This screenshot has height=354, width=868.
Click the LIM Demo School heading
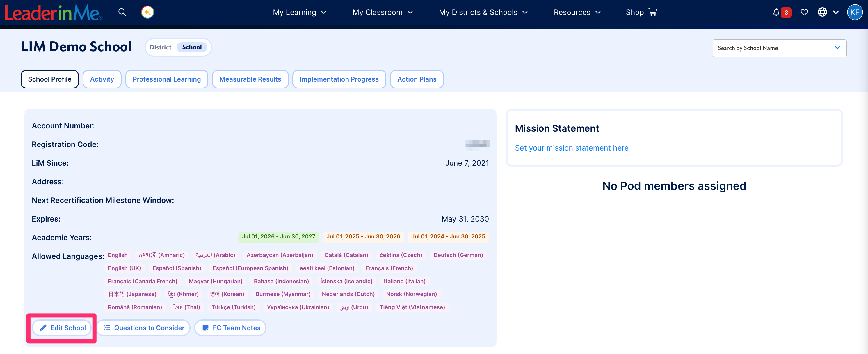point(76,47)
